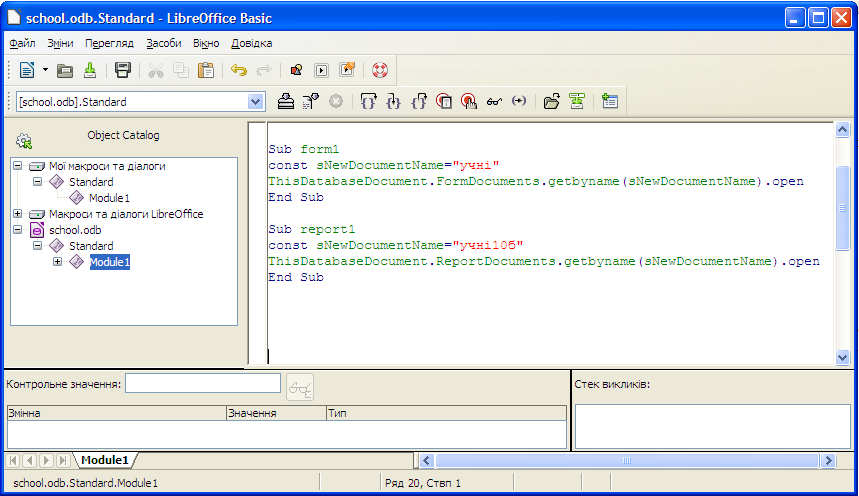This screenshot has height=496, width=859.
Task: Open the Довідка menu
Action: (x=251, y=43)
